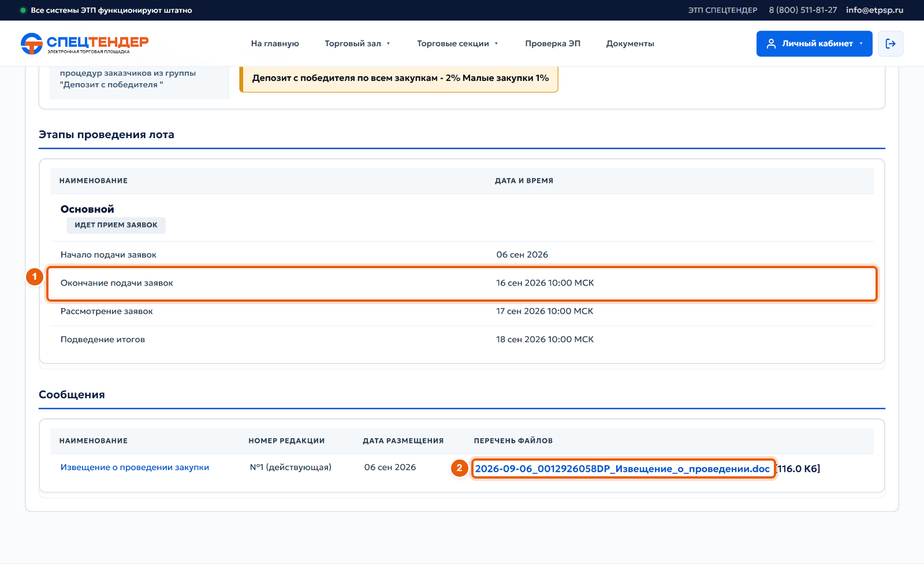Open Проверка ЭП page

553,44
